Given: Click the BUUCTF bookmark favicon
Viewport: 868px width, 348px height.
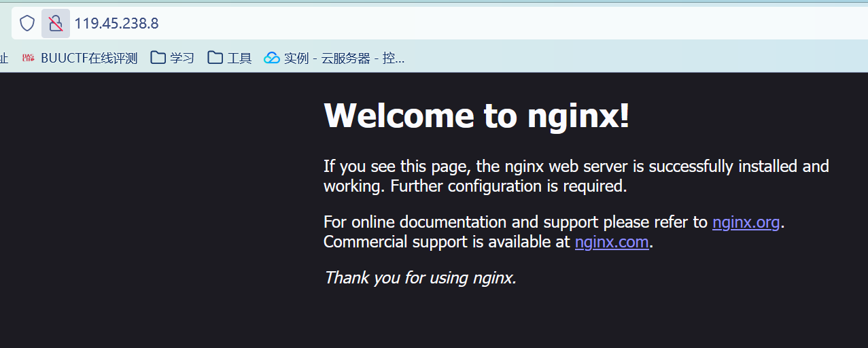Looking at the screenshot, I should [28, 58].
